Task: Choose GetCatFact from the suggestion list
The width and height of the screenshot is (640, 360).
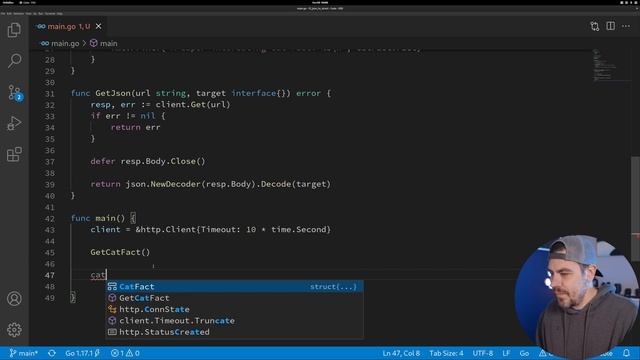Action: (x=235, y=298)
